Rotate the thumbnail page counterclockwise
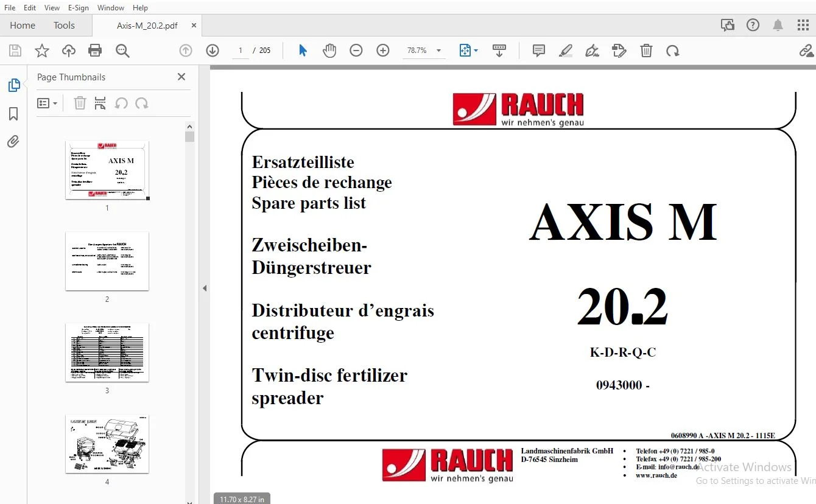The height and width of the screenshot is (504, 816). click(x=121, y=103)
